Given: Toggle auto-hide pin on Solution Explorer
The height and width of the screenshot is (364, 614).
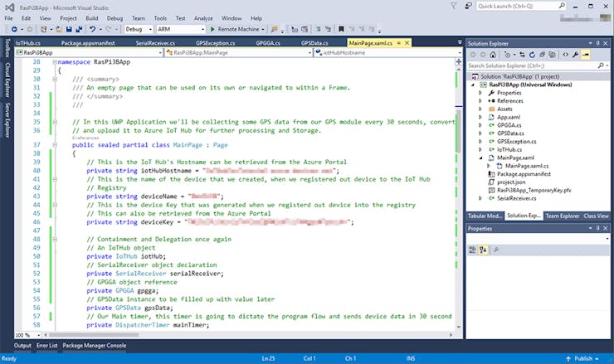Looking at the screenshot, I should click(597, 43).
